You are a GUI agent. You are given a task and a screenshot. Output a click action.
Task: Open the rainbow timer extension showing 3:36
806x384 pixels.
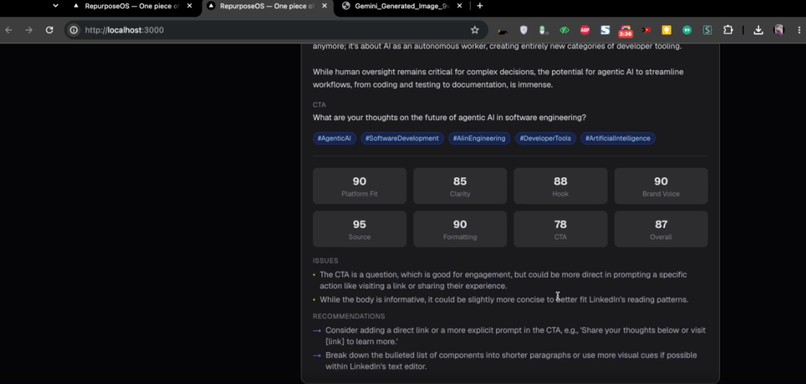click(x=625, y=31)
